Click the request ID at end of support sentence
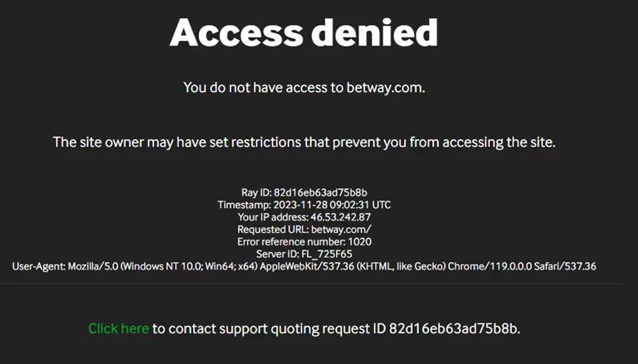The width and height of the screenshot is (638, 364). coord(455,328)
